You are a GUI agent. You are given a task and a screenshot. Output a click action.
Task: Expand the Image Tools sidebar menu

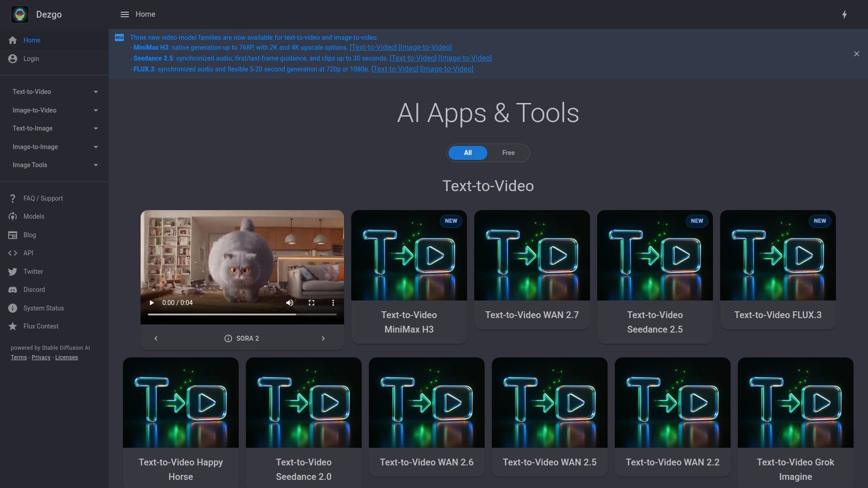click(54, 165)
